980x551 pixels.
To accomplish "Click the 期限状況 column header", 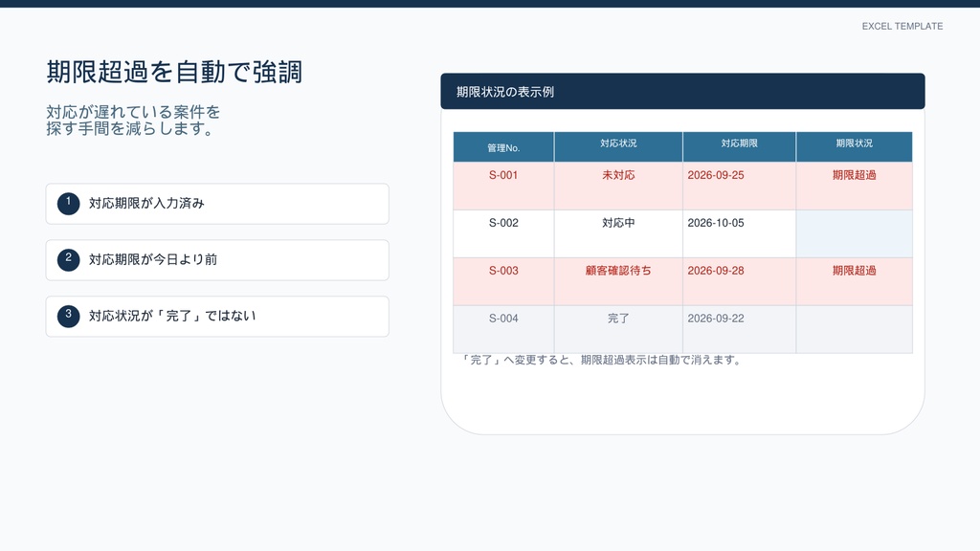I will [855, 146].
